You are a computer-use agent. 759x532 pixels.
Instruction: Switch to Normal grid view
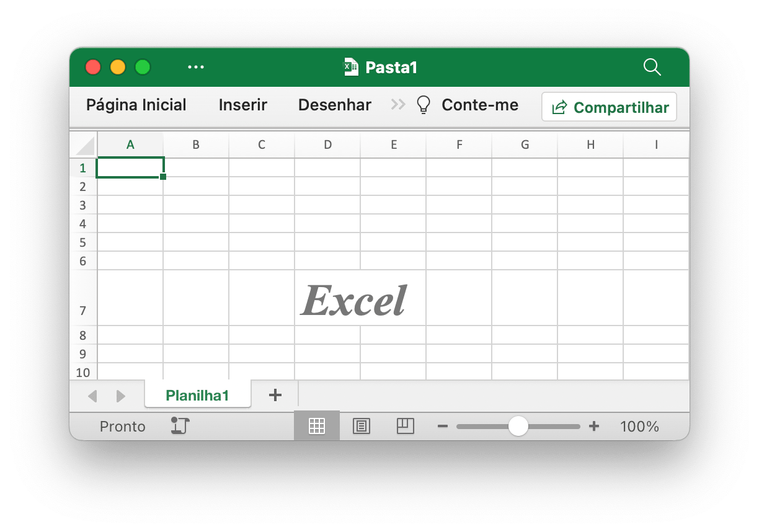click(317, 426)
